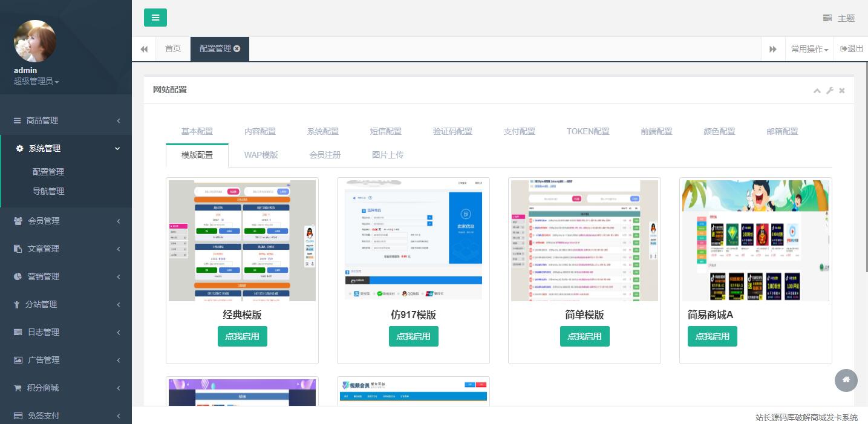
Task: Click the wrench icon in 网站配置 panel
Action: 830,91
